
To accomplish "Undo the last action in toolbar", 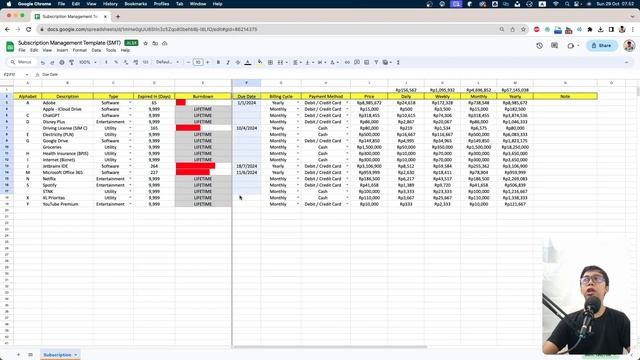I will (x=42, y=62).
